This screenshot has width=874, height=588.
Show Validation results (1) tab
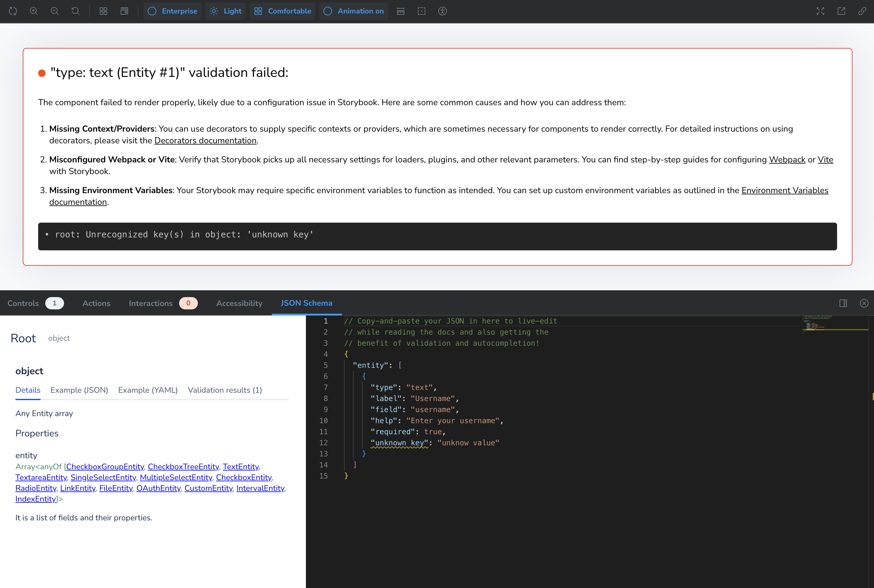point(225,390)
